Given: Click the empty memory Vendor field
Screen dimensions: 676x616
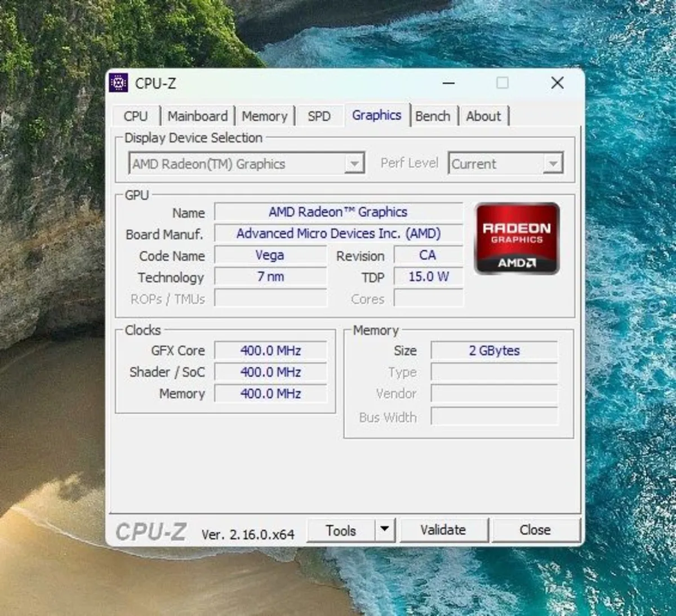Looking at the screenshot, I should [494, 394].
